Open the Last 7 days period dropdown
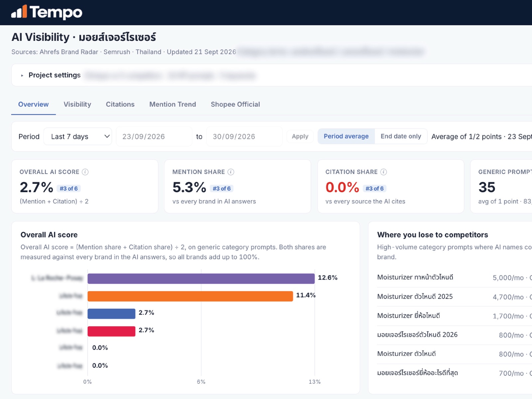532x399 pixels. pyautogui.click(x=78, y=137)
